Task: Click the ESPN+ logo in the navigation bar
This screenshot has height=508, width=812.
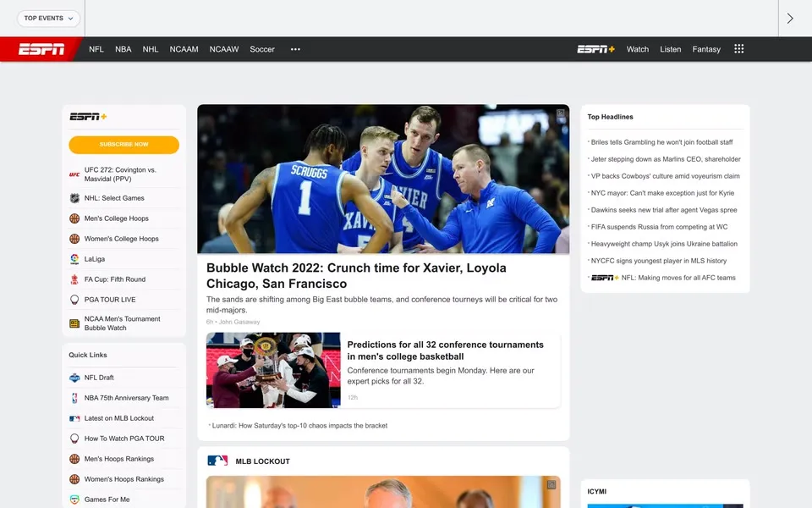Action: point(596,49)
